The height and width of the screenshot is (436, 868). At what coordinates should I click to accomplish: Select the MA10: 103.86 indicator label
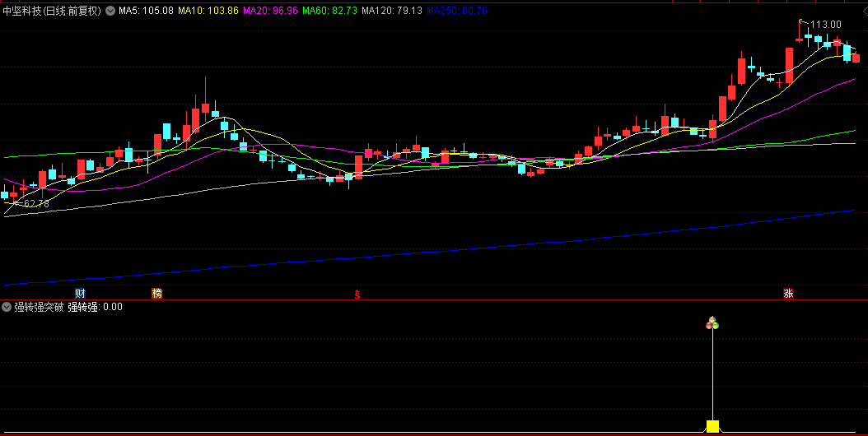click(208, 11)
